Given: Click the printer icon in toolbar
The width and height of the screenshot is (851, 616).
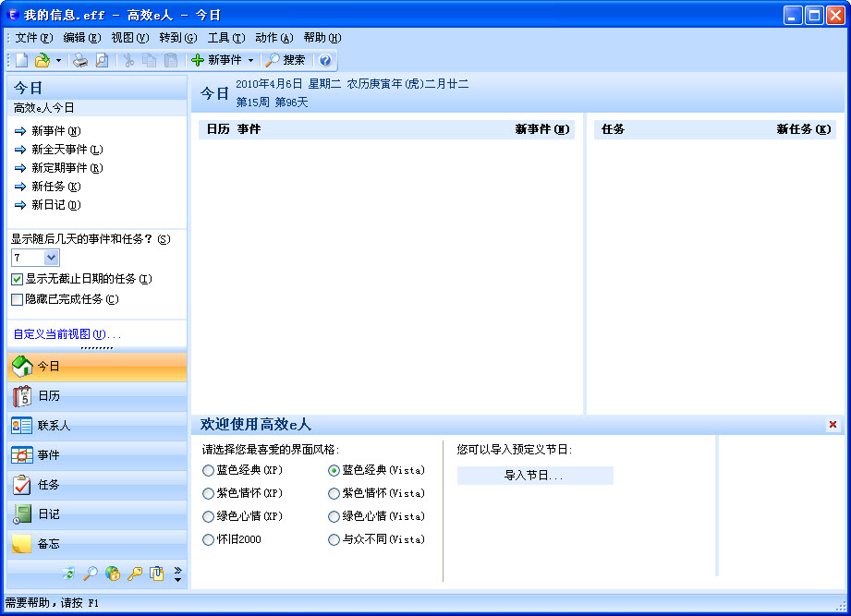Looking at the screenshot, I should 80,60.
